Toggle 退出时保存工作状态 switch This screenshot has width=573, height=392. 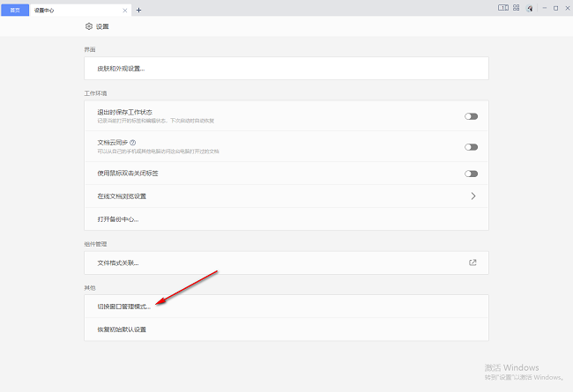471,116
